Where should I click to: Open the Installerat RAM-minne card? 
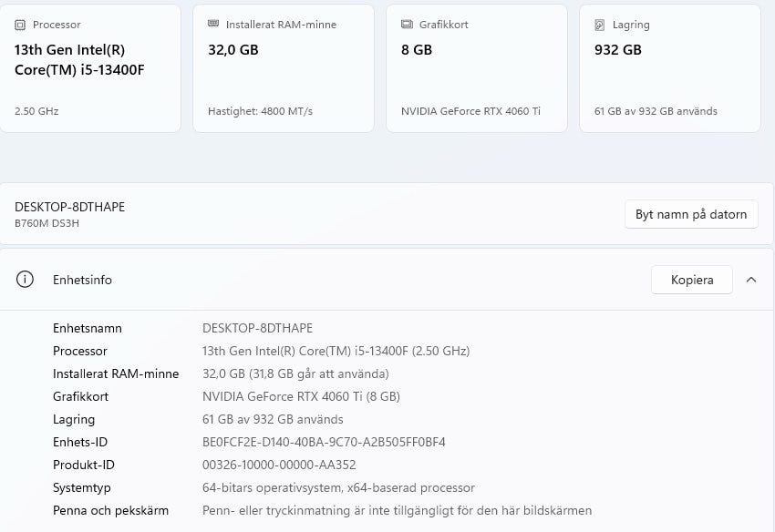(x=284, y=68)
